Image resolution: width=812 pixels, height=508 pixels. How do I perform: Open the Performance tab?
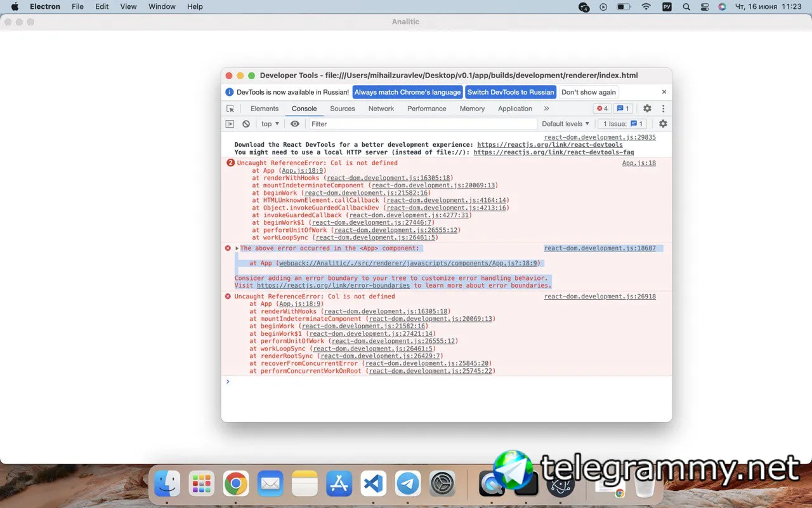(427, 109)
